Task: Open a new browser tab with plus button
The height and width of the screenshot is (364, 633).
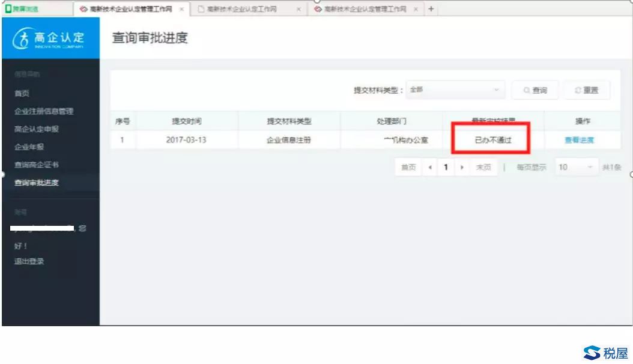Action: pos(431,9)
